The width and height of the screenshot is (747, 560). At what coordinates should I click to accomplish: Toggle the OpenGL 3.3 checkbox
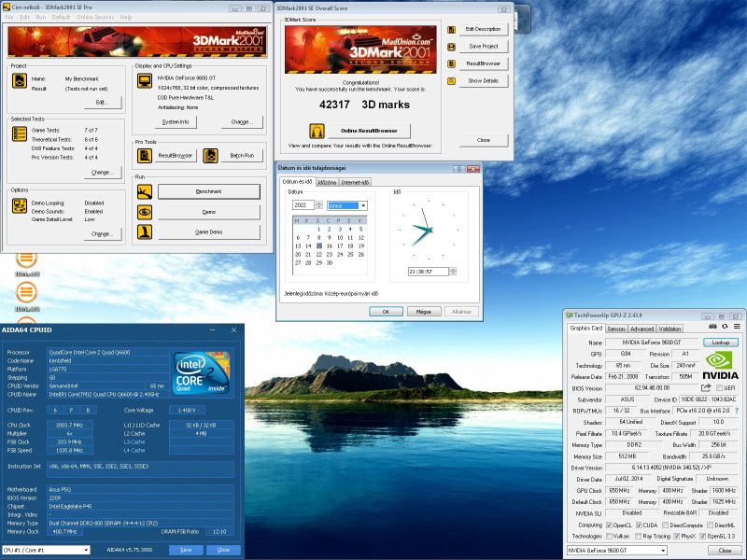pyautogui.click(x=703, y=536)
